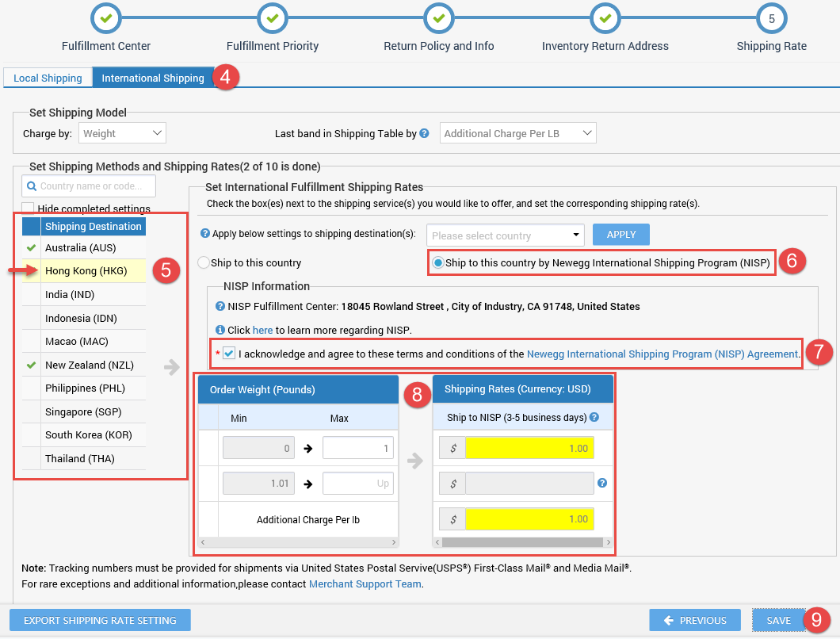The image size is (840, 639).
Task: Click help icon beside the disabled shipping rate field
Action: (x=602, y=483)
